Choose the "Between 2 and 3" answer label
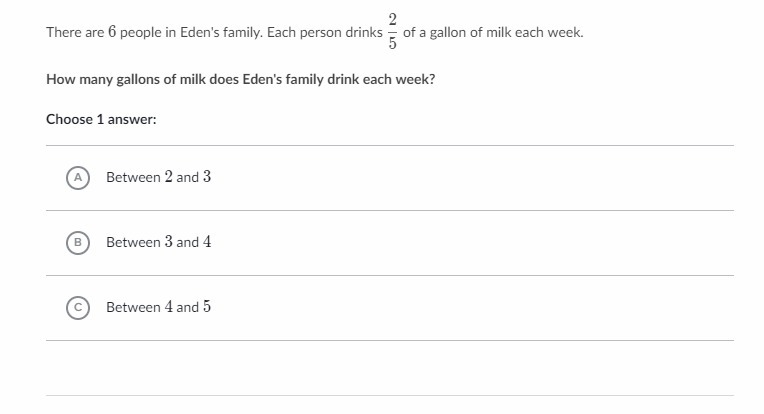Viewport: 764px width, 414px height. (x=158, y=177)
